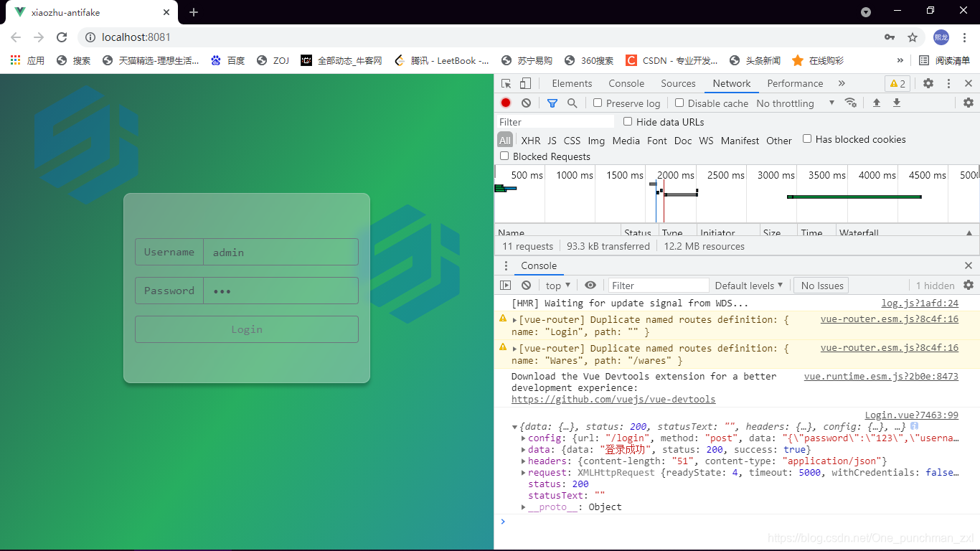Open the top context dropdown
980x551 pixels.
558,285
